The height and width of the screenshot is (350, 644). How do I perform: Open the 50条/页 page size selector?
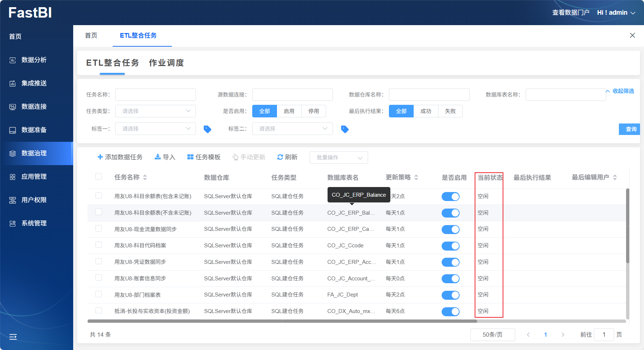(x=492, y=335)
